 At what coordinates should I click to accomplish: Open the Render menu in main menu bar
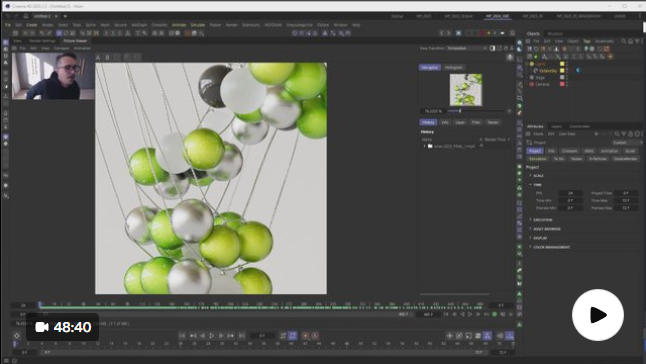click(232, 25)
